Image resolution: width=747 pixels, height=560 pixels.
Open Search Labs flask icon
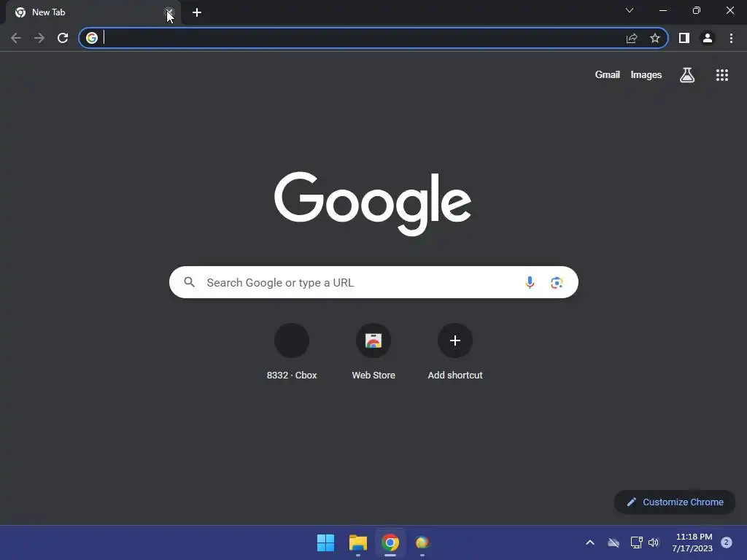click(x=687, y=75)
